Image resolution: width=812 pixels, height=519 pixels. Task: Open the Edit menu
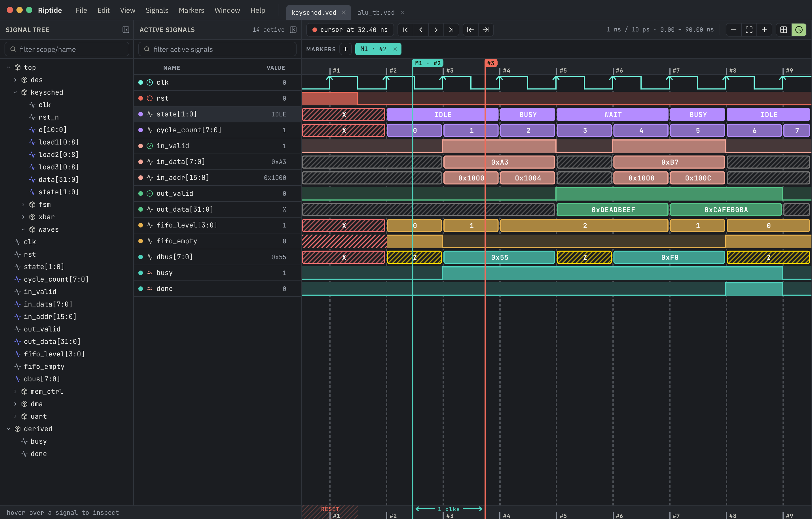coord(103,10)
